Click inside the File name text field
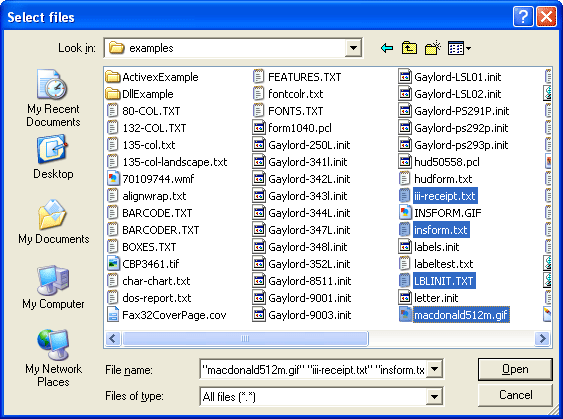This screenshot has height=419, width=563. click(x=313, y=369)
